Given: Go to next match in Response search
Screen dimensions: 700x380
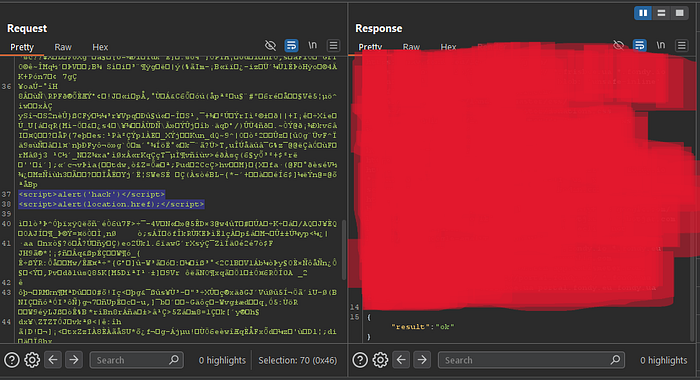Looking at the screenshot, I should click(422, 359).
